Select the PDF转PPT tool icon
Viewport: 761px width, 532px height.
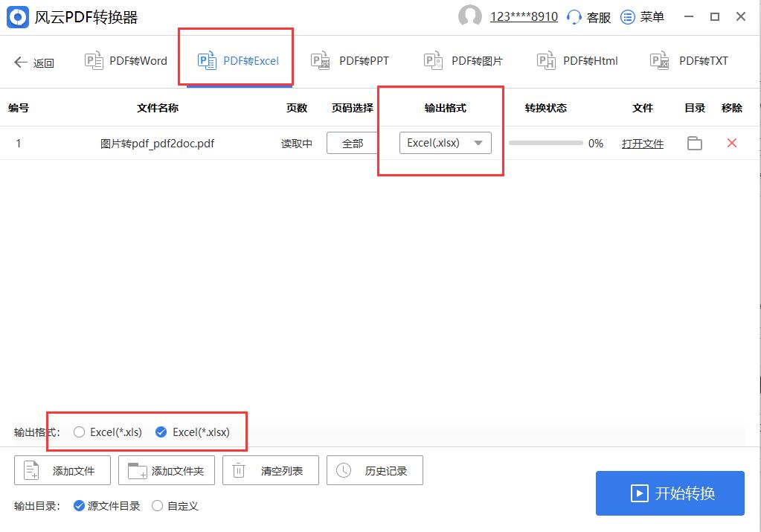(x=320, y=61)
